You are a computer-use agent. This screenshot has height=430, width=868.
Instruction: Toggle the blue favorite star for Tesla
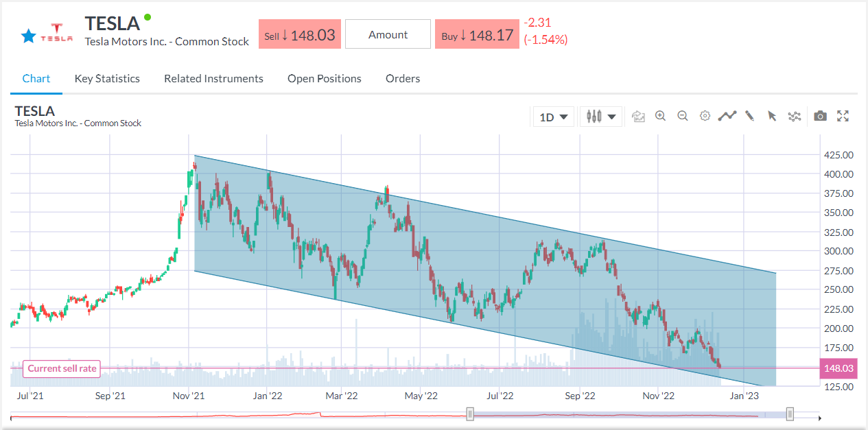pyautogui.click(x=28, y=36)
